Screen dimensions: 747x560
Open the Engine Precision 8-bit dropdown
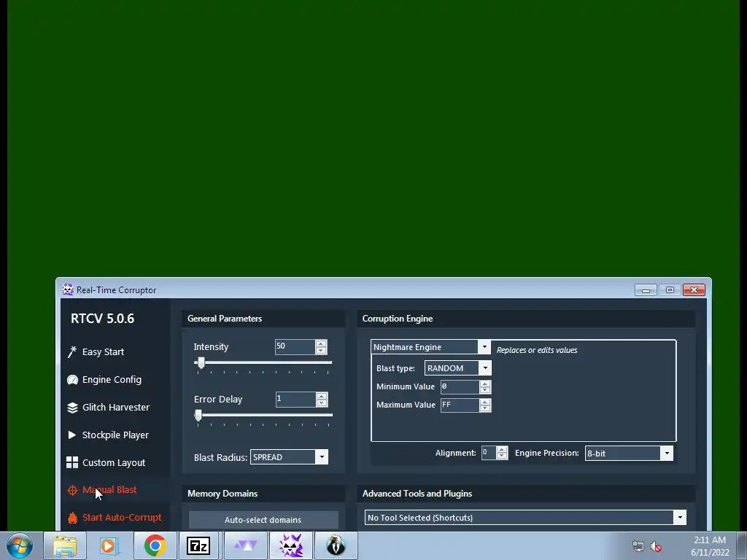[667, 454]
